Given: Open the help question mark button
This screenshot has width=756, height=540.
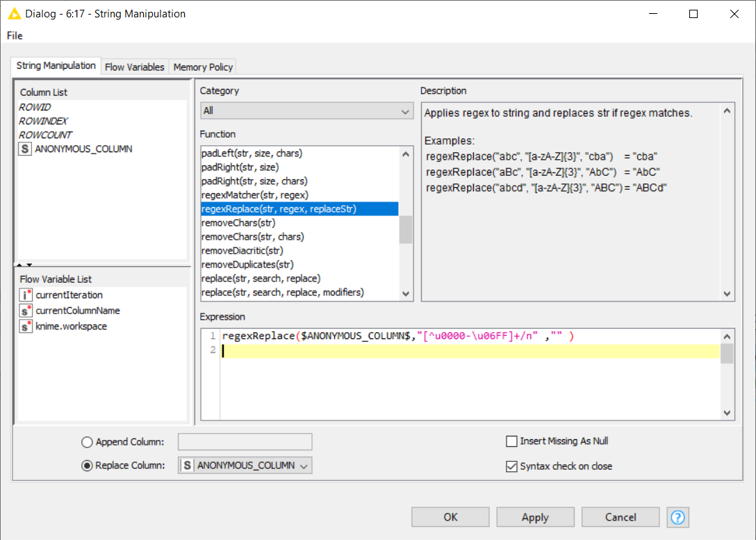Looking at the screenshot, I should pos(677,516).
